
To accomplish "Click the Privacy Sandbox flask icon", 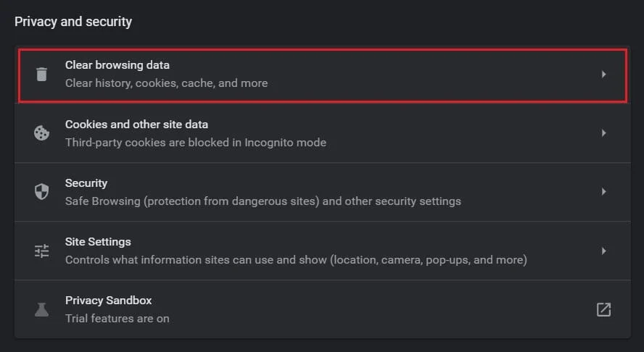I will point(42,309).
